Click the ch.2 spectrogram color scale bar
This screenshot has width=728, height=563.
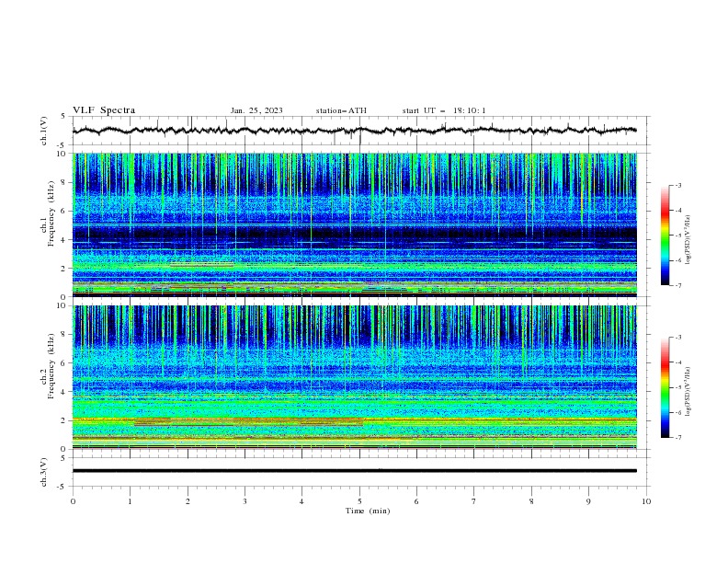coord(665,387)
